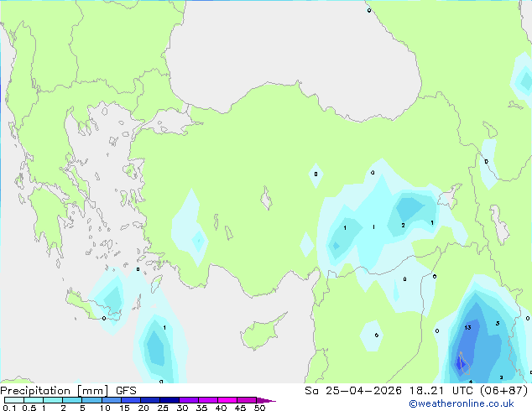The height and width of the screenshot is (411, 532).
Task: Click the 'GFS' model label
Action: [x=126, y=391]
